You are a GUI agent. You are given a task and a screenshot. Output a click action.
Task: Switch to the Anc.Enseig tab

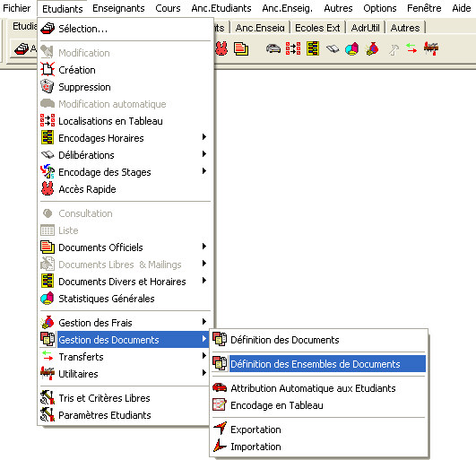[260, 28]
